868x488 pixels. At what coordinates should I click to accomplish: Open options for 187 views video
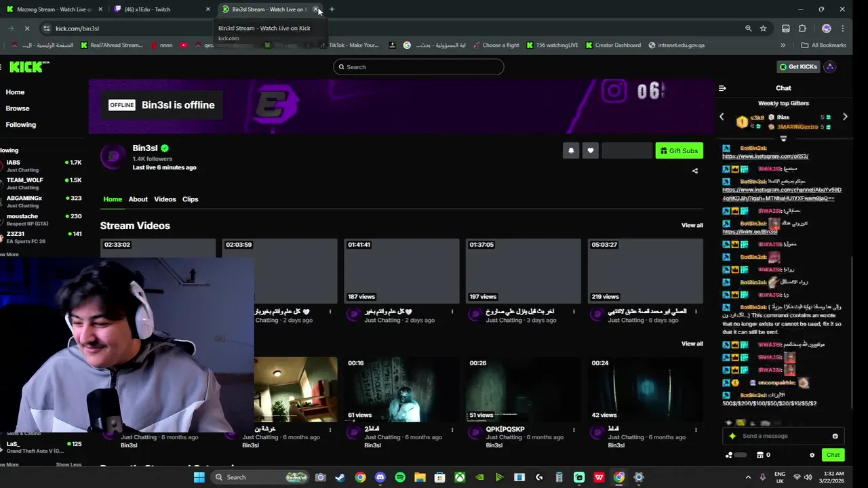(452, 312)
